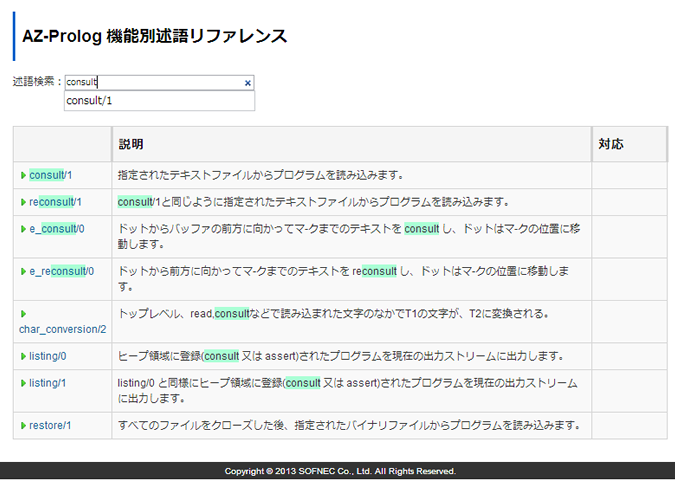Open the listing/0 predicate link
The height and width of the screenshot is (480, 675).
[x=48, y=356]
